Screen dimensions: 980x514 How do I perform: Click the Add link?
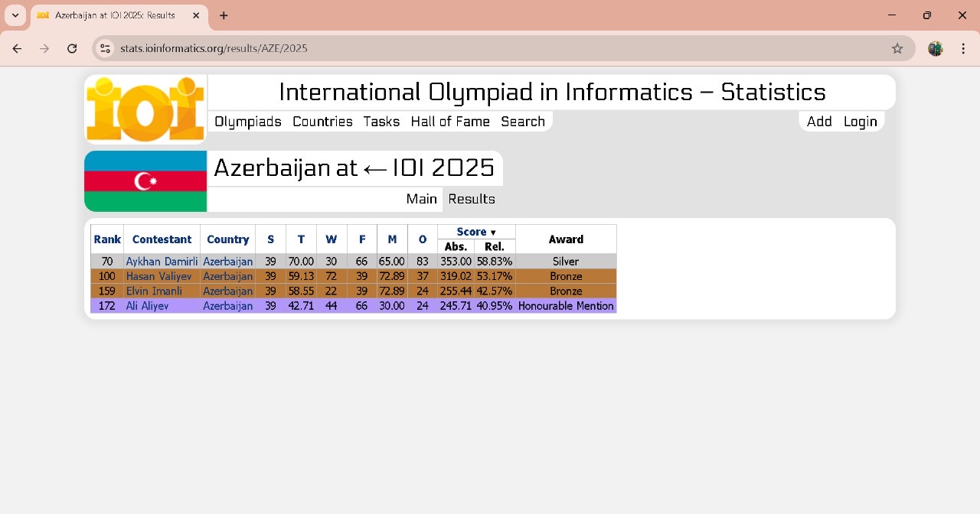click(x=819, y=122)
